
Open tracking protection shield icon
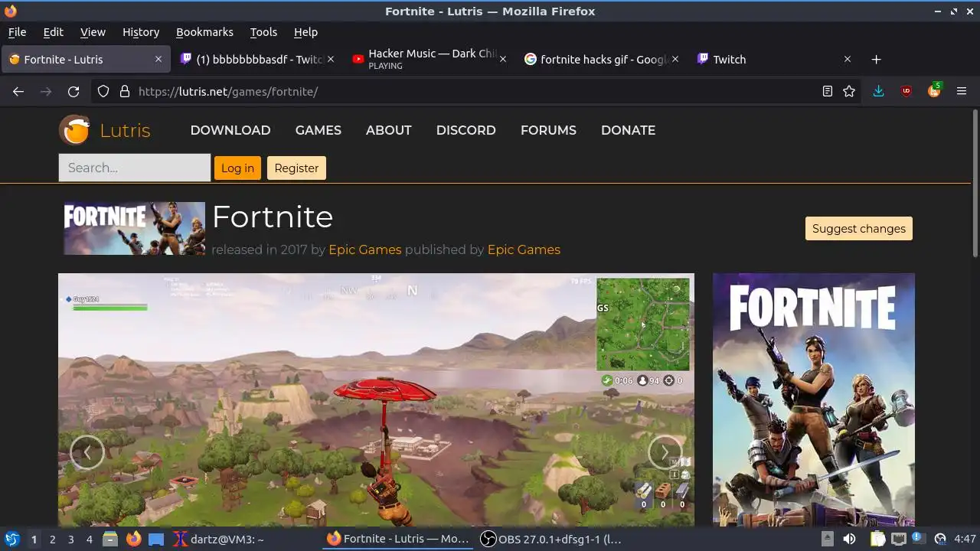pyautogui.click(x=103, y=91)
